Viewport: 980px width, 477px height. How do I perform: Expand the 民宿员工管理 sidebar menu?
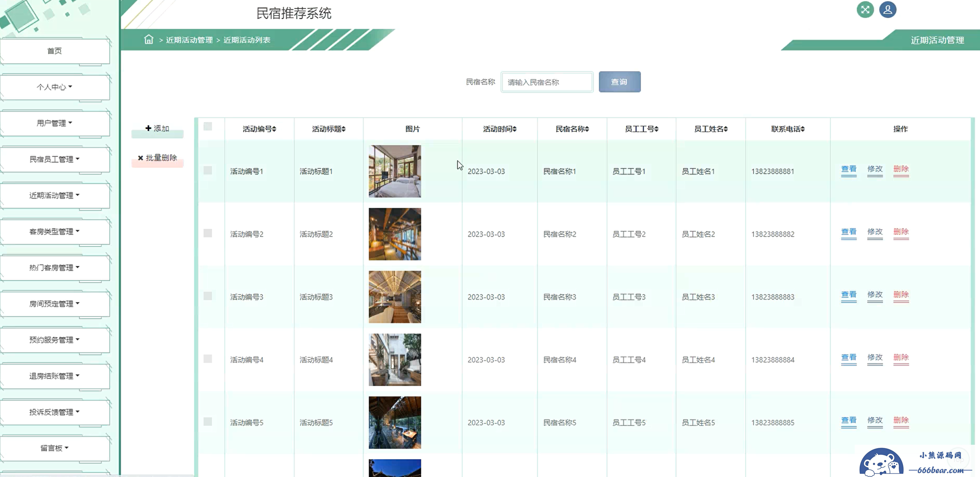point(55,159)
